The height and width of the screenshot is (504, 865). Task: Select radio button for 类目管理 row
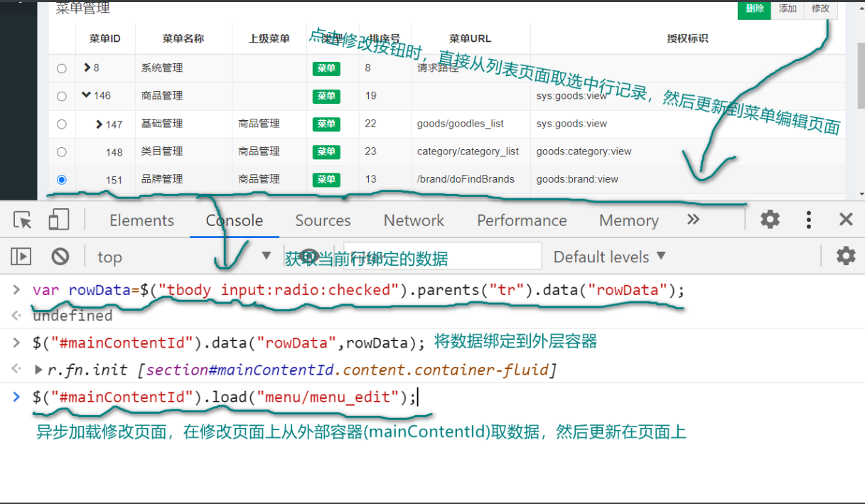(x=62, y=151)
